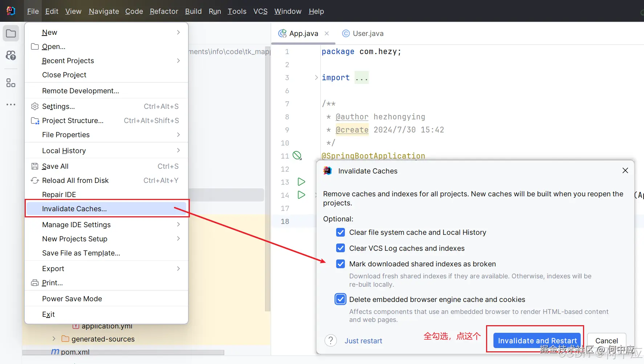Show more tool windows ellipsis icon
The height and width of the screenshot is (364, 644).
pos(11,105)
